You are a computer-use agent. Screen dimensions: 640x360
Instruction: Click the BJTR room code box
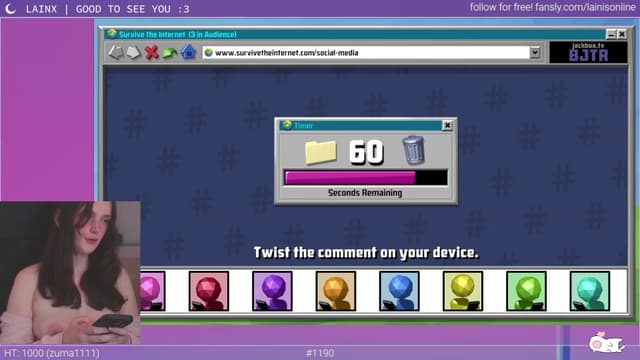click(588, 52)
